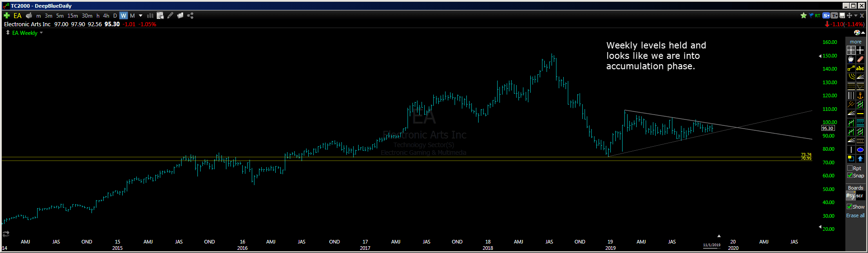Click the share chart icon

[190, 15]
